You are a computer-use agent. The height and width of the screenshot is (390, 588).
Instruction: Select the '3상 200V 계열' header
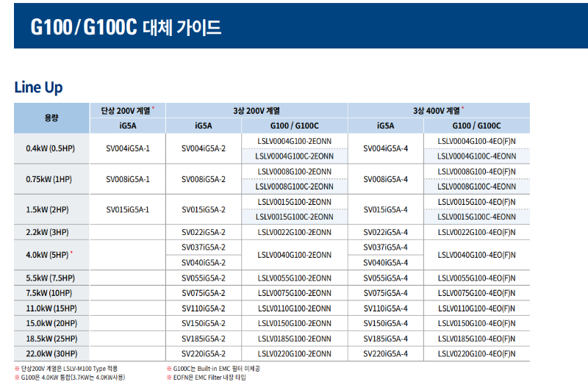point(257,110)
